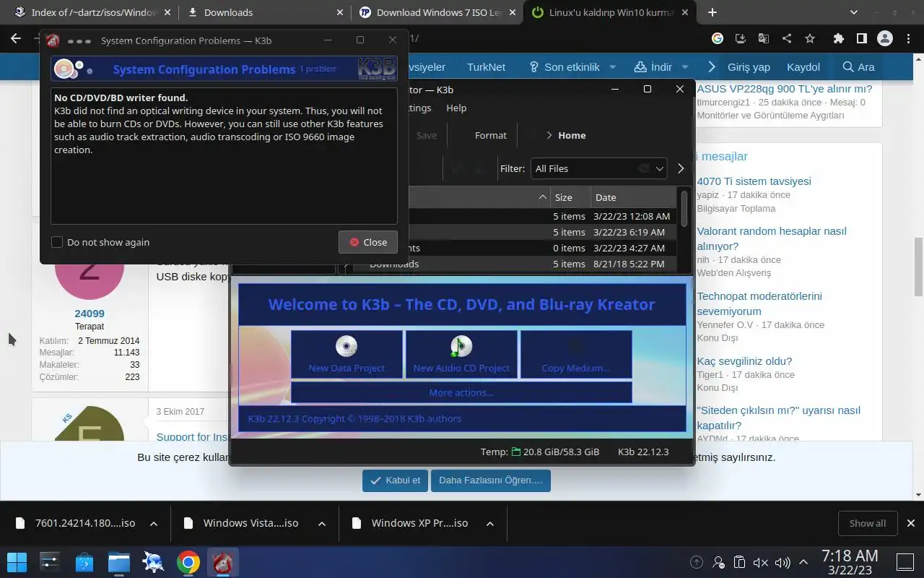
Task: Open the Chrome tab search dropdown
Action: [x=854, y=12]
